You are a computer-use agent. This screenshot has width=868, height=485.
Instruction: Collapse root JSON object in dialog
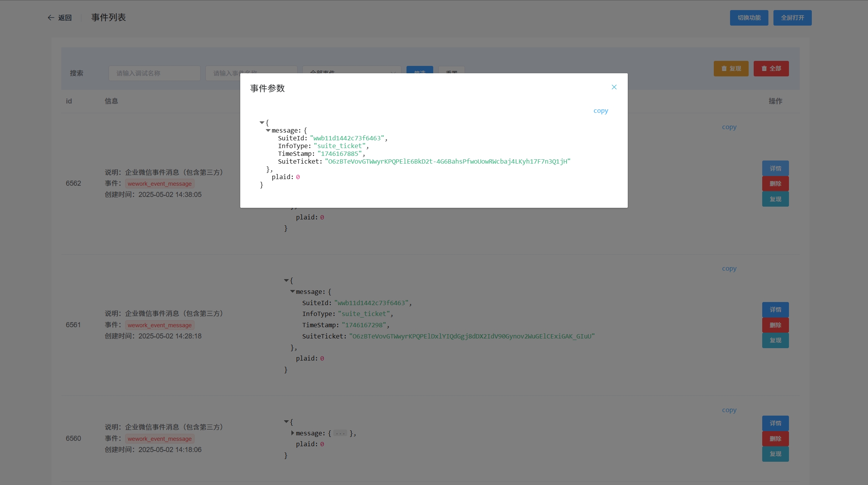pos(262,123)
